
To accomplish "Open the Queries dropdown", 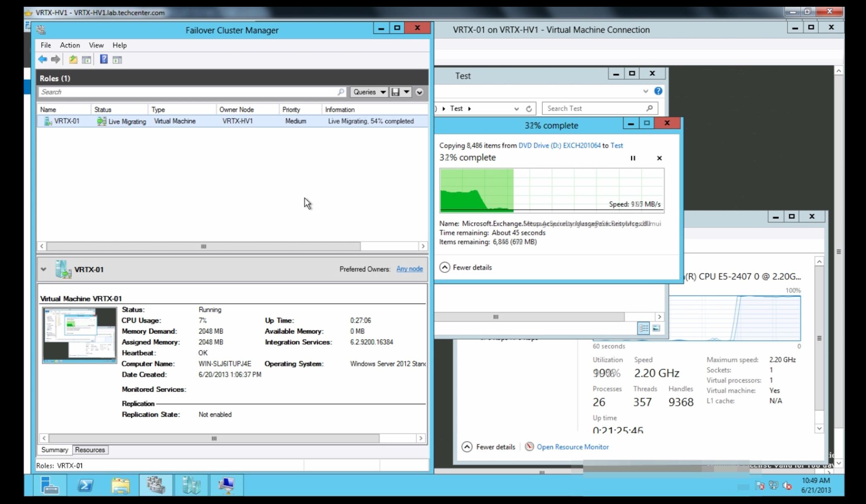I will click(369, 92).
